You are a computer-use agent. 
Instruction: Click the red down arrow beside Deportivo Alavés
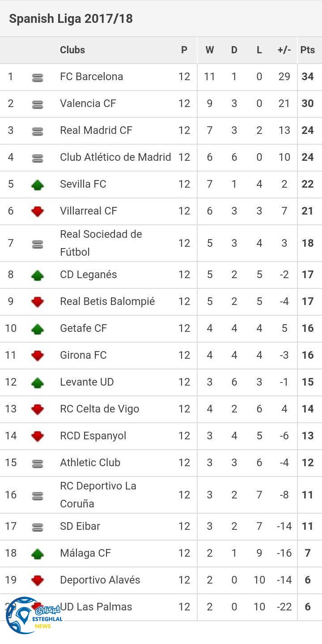coord(38,580)
